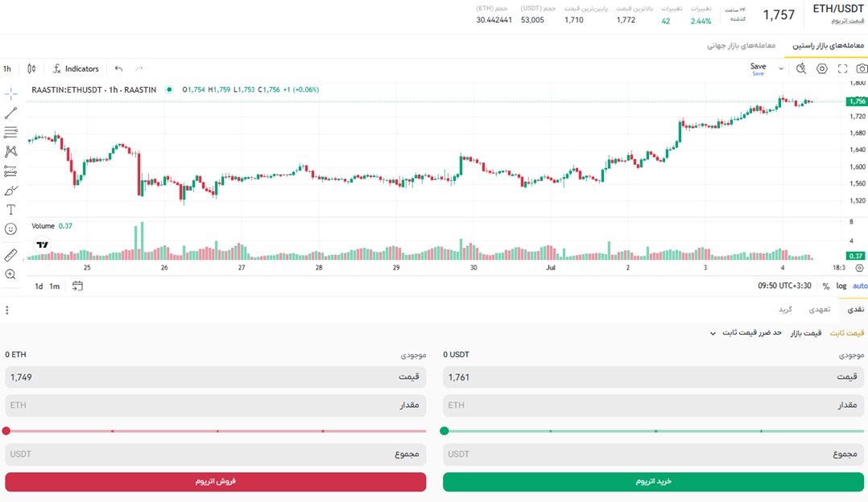
Task: Open the 1h time interval dropdown
Action: point(7,68)
